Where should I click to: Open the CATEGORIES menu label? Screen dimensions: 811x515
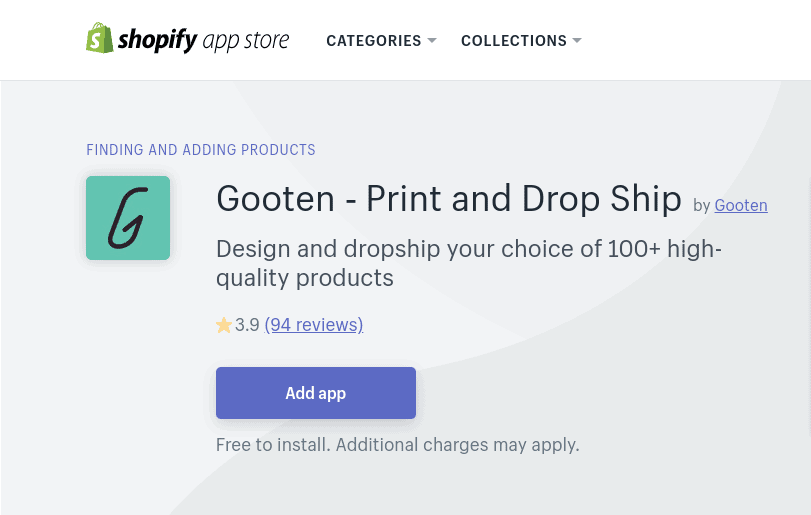[x=373, y=40]
